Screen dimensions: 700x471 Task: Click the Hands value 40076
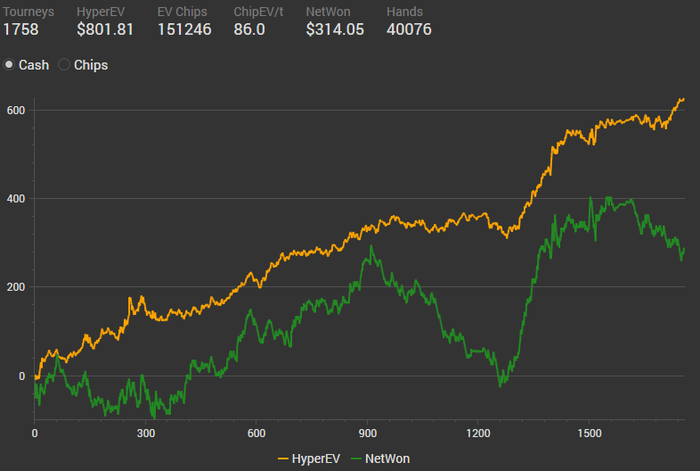point(409,29)
